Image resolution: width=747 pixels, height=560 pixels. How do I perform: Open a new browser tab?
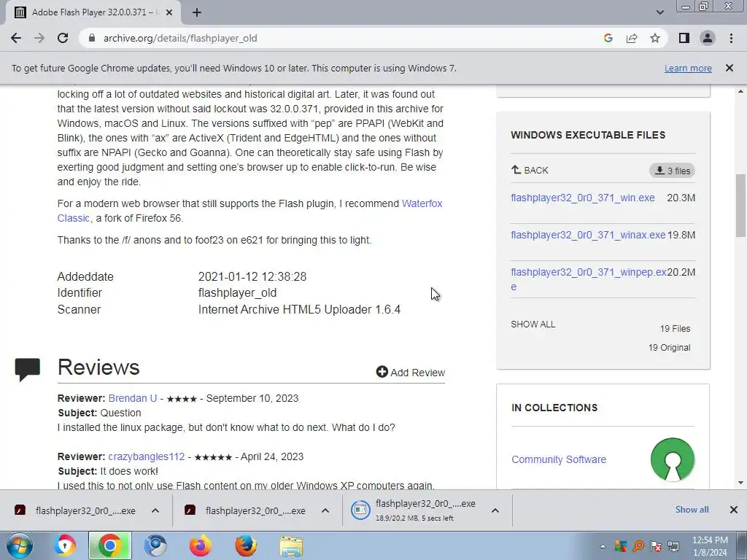click(197, 12)
